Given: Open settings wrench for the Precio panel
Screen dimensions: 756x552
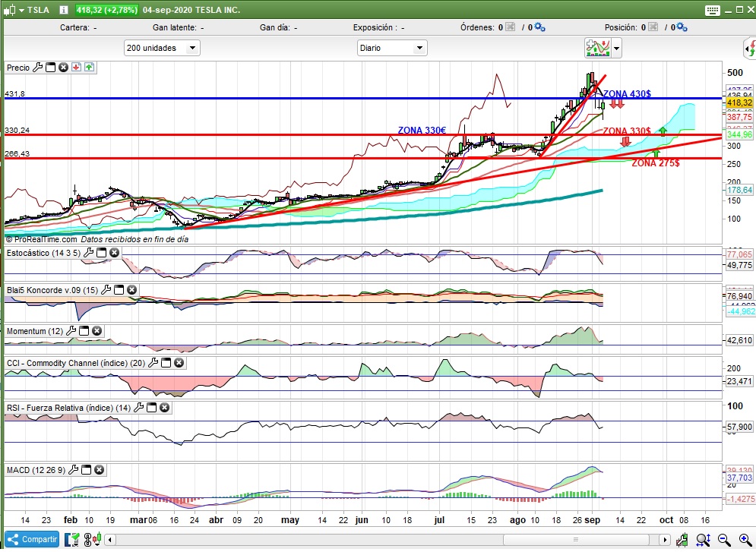Looking at the screenshot, I should tap(37, 68).
